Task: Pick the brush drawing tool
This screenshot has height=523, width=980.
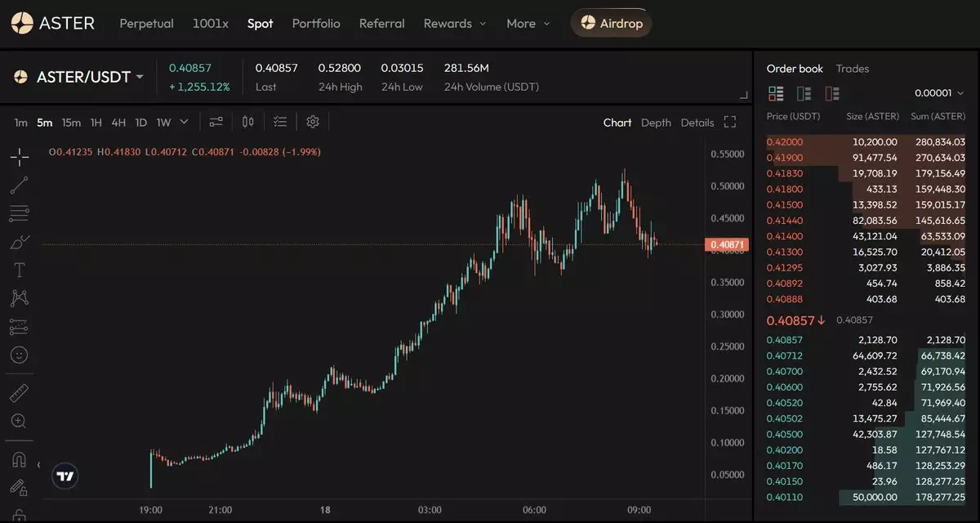Action: 20,242
